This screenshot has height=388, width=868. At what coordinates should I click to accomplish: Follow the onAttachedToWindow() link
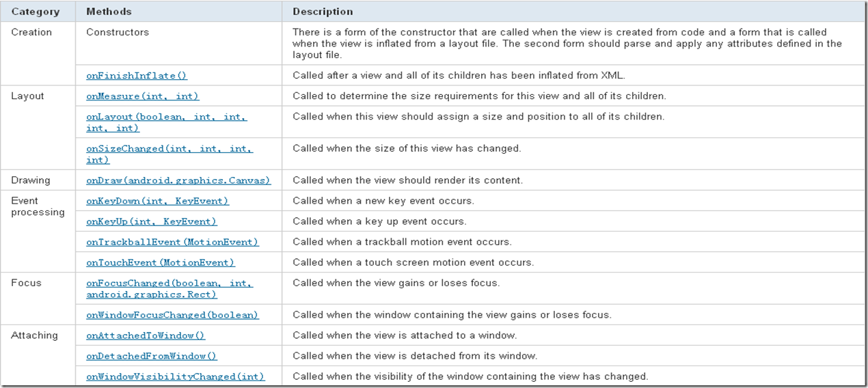click(x=146, y=335)
